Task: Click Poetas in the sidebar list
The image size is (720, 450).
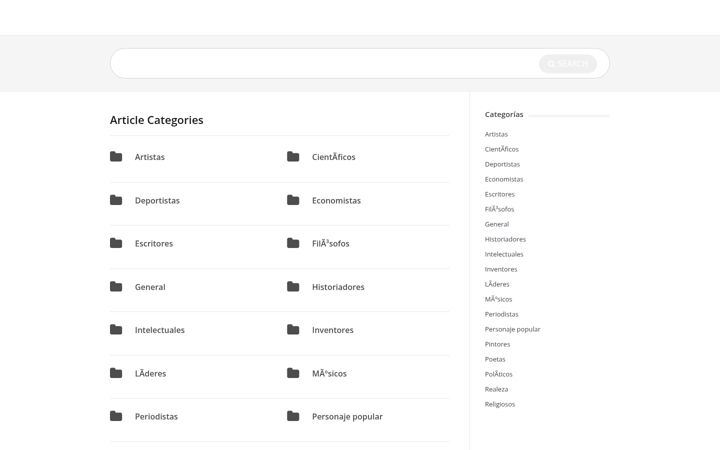Action: (495, 359)
